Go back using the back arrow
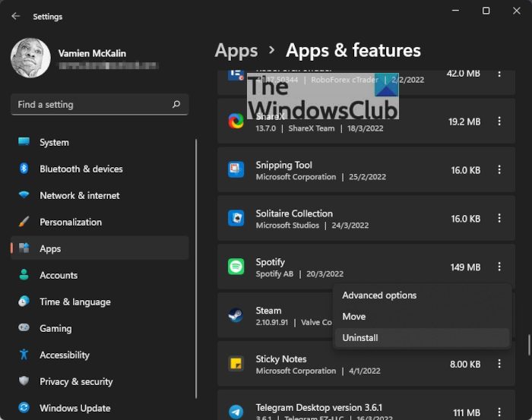This screenshot has height=420, width=532. pyautogui.click(x=16, y=16)
